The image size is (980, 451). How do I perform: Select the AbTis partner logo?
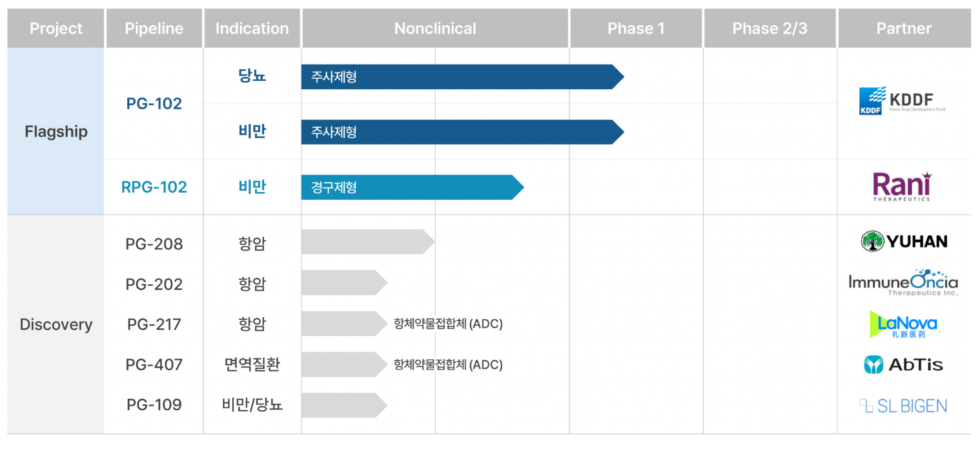click(903, 364)
